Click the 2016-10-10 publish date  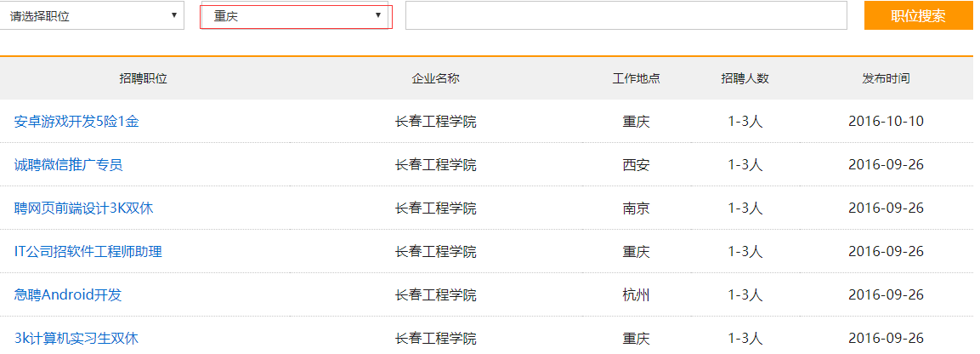point(886,121)
